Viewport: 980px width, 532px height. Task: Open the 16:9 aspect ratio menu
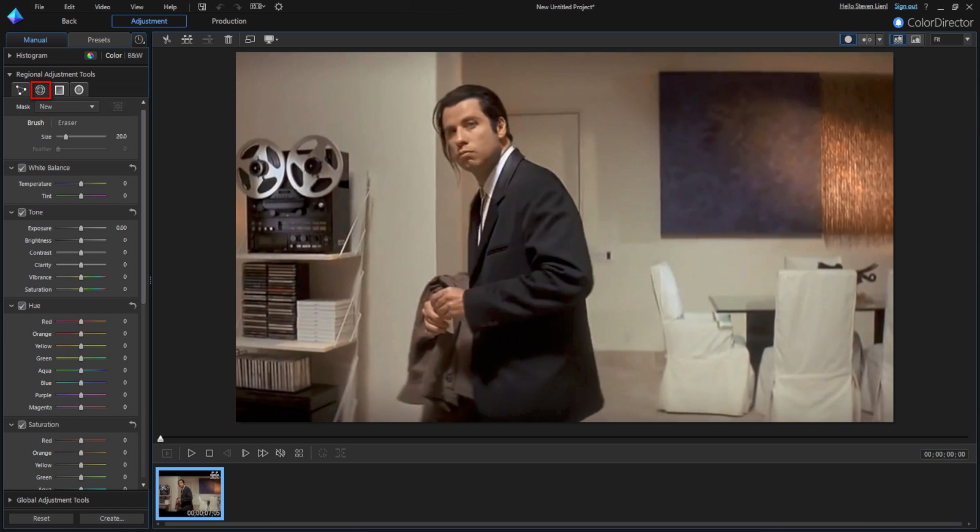[x=258, y=7]
